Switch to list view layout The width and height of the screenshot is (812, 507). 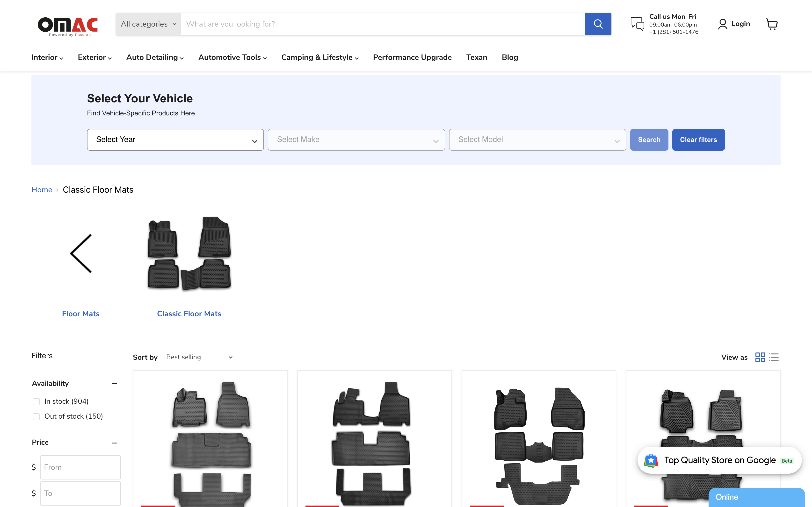point(774,357)
